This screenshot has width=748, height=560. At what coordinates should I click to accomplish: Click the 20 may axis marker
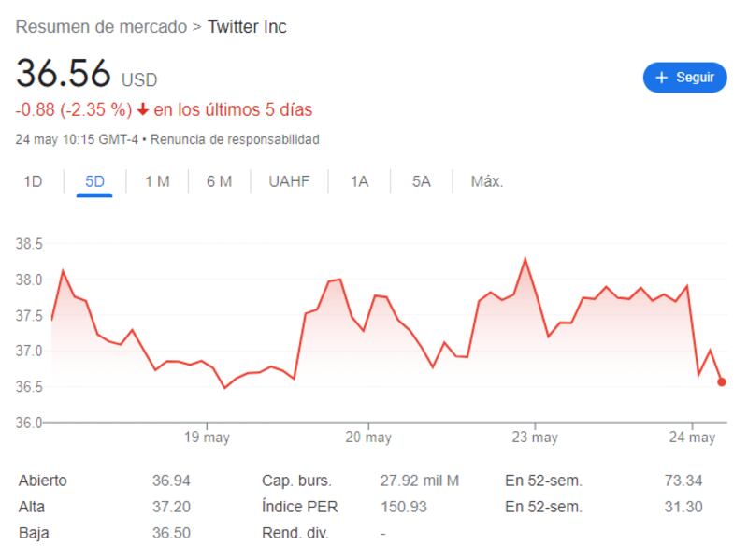click(x=368, y=438)
